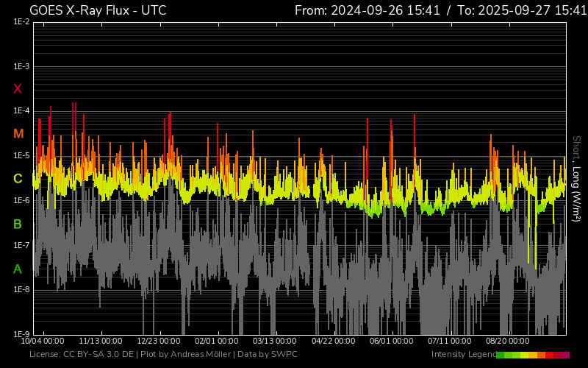Click the 04/22 00:00 time axis label
Viewport: 588px width, 368px height.
click(333, 342)
